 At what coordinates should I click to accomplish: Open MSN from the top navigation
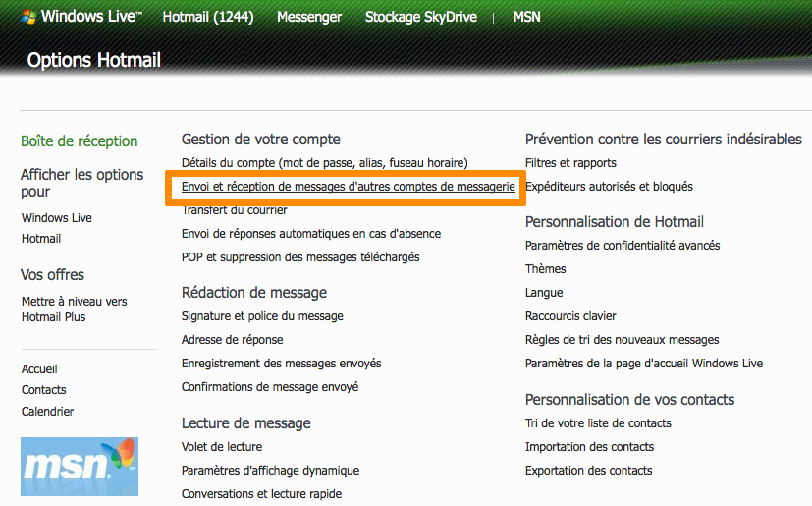[x=526, y=17]
